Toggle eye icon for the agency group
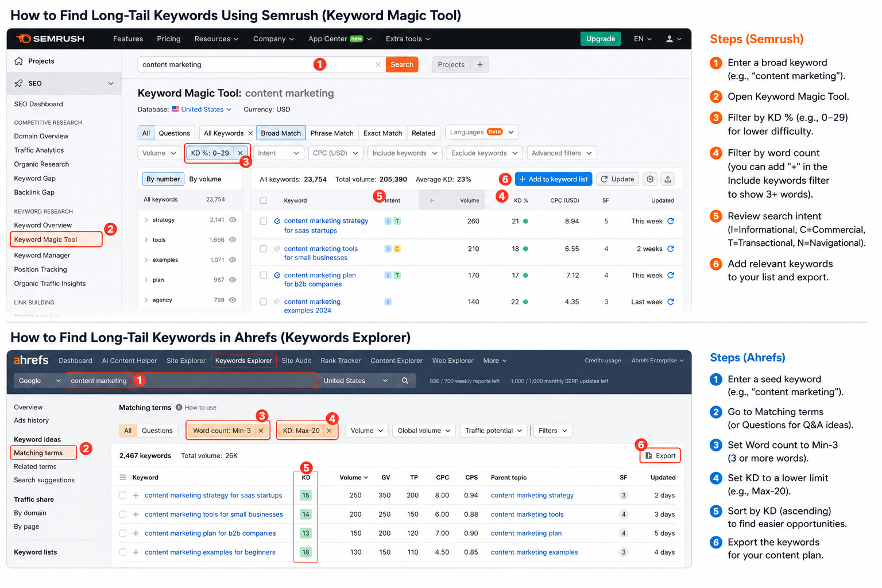The image size is (882, 588). point(233,300)
